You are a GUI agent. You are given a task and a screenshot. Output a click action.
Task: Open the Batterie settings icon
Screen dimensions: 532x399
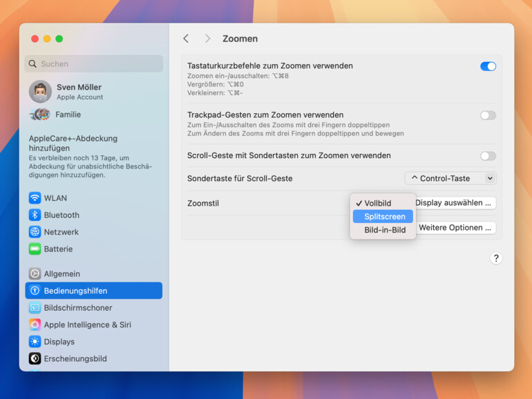(x=35, y=249)
